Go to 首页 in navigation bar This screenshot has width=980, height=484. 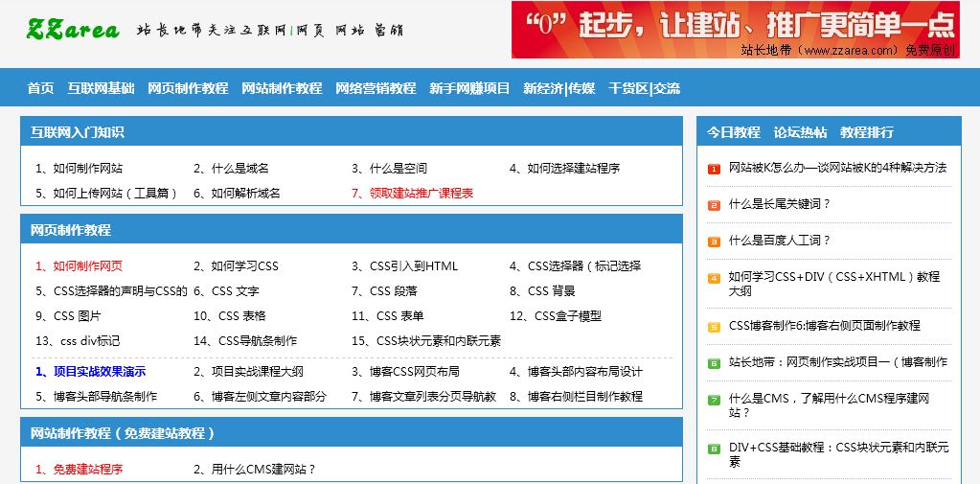tap(40, 88)
